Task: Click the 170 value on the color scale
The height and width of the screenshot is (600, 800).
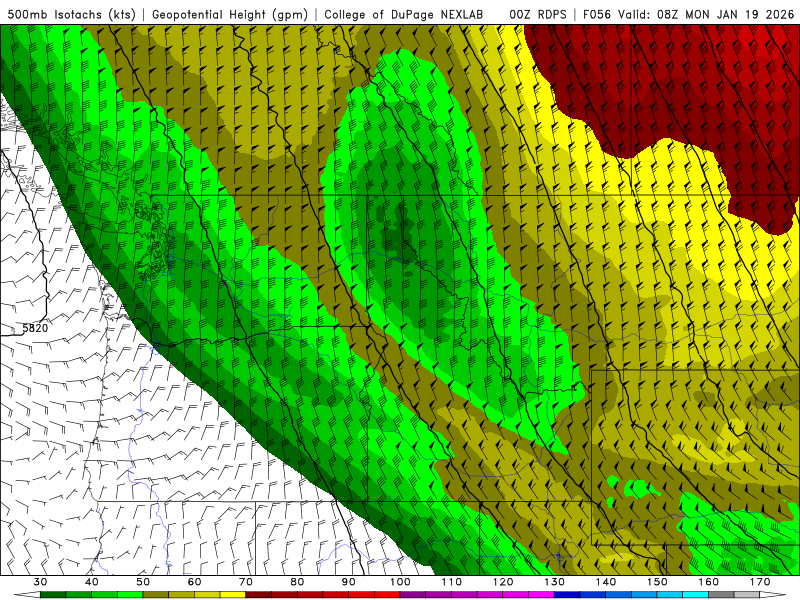Action: [760, 582]
